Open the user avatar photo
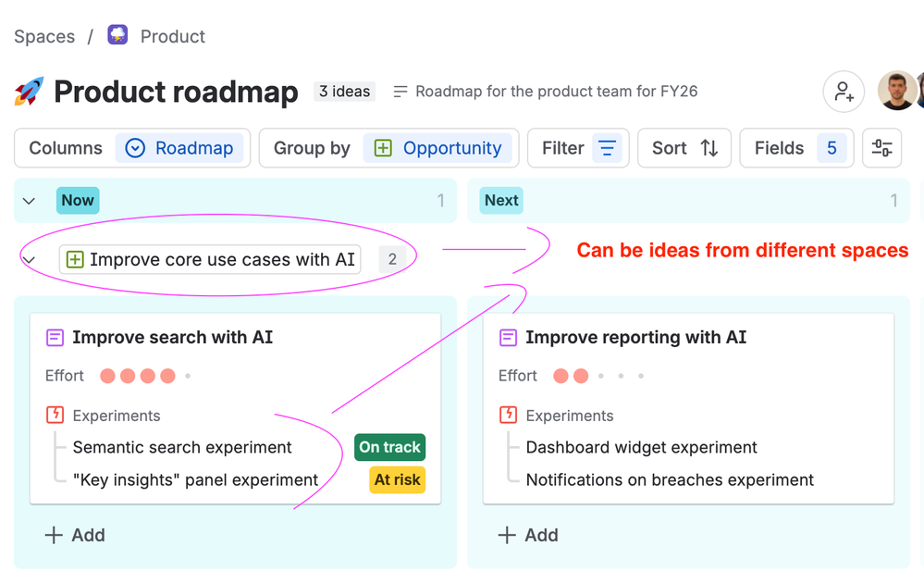 [897, 92]
